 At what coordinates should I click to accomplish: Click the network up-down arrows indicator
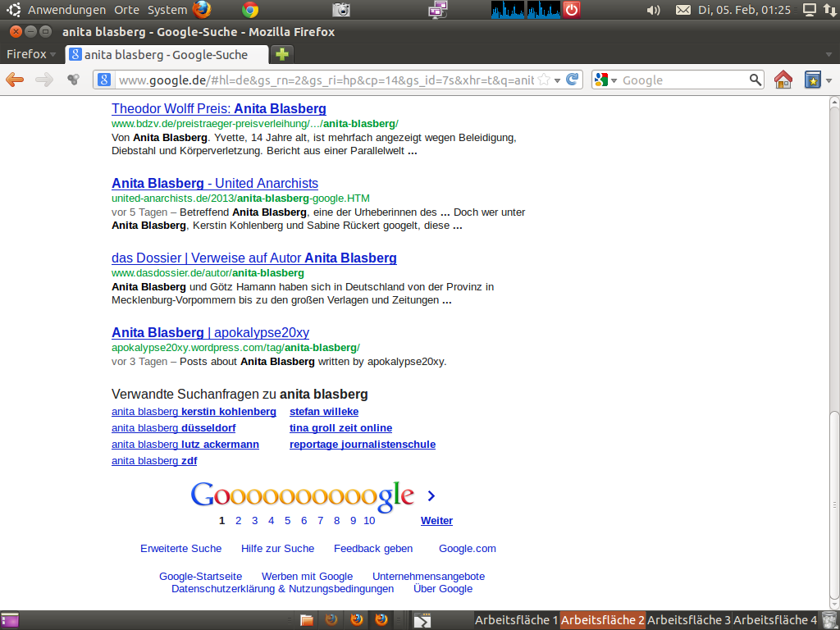point(830,10)
